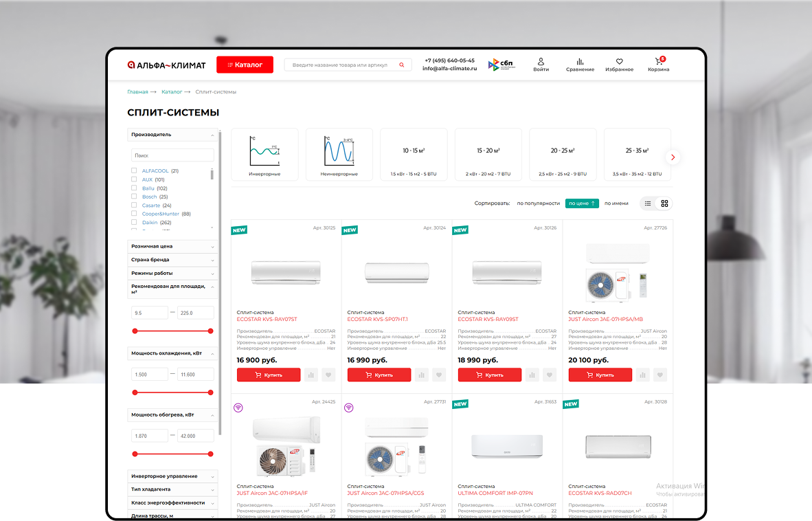Select the 20 - 25 м² category tile
This screenshot has width=812, height=521.
pyautogui.click(x=563, y=155)
